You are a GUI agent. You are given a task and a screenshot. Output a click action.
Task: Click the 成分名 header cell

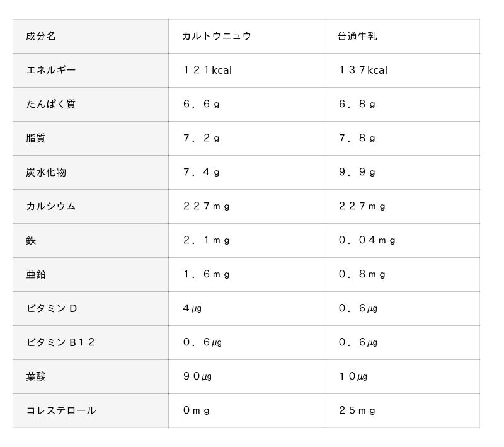click(41, 36)
